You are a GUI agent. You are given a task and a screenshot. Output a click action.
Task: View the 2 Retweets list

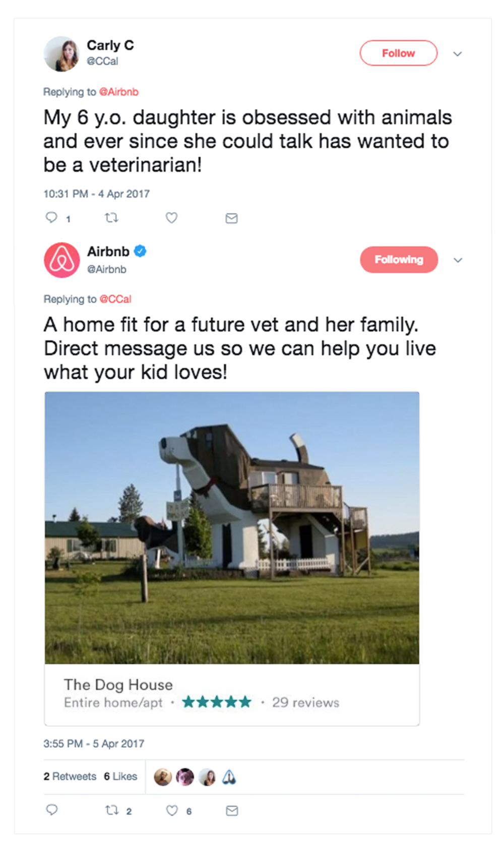click(70, 776)
